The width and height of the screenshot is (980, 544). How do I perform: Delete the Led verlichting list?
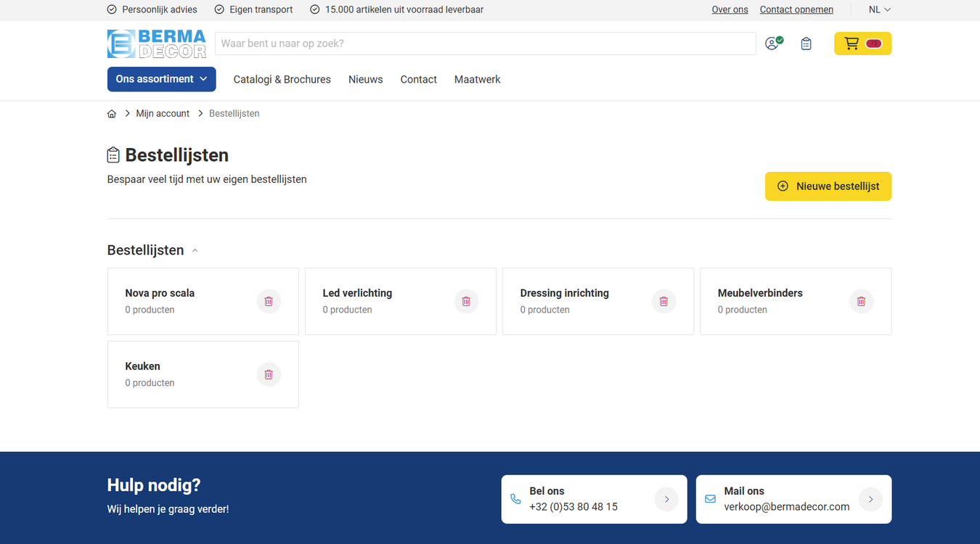tap(466, 301)
